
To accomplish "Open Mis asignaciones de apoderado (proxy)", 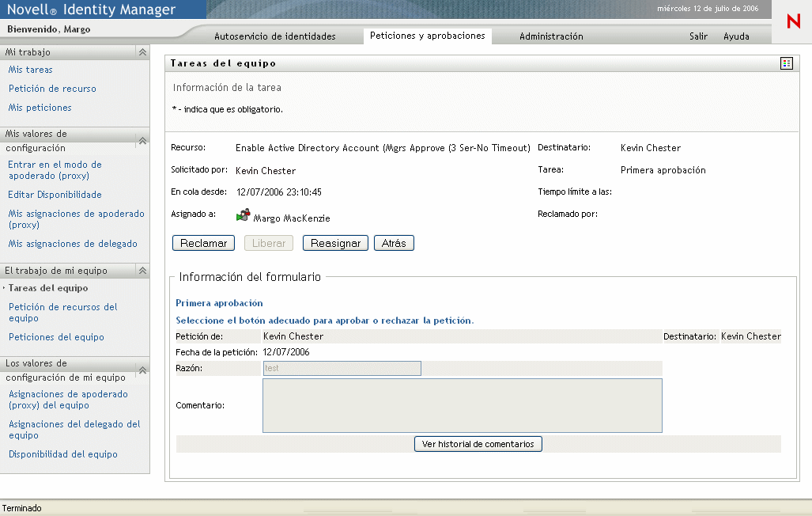I will (76, 219).
